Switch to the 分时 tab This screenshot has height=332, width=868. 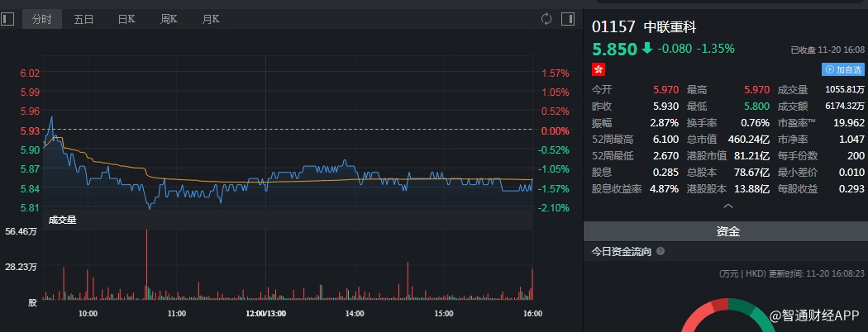41,18
